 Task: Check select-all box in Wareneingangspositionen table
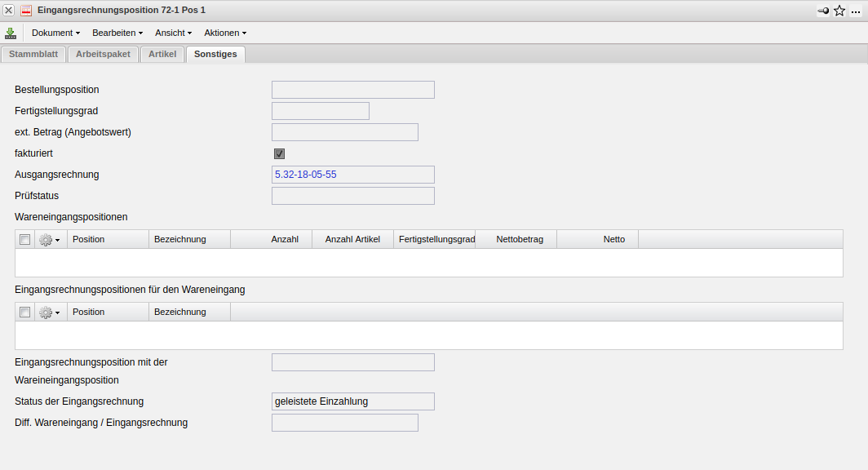[x=25, y=240]
